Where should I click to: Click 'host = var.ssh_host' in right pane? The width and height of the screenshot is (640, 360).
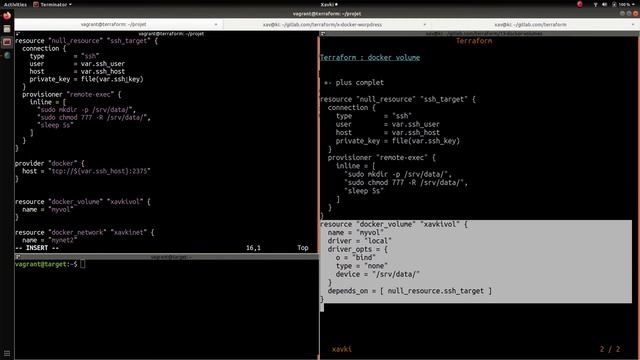[x=388, y=133]
